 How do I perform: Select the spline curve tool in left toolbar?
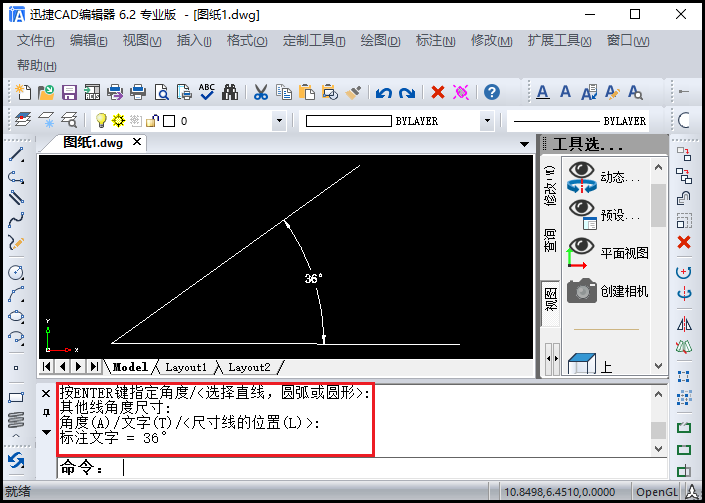(x=17, y=219)
